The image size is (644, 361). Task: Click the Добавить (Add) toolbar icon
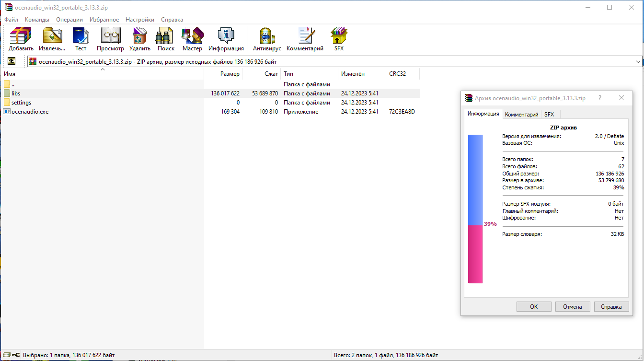pyautogui.click(x=21, y=36)
